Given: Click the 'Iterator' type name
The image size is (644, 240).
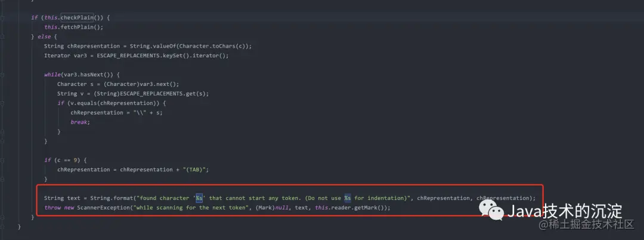Looking at the screenshot, I should (x=57, y=56).
